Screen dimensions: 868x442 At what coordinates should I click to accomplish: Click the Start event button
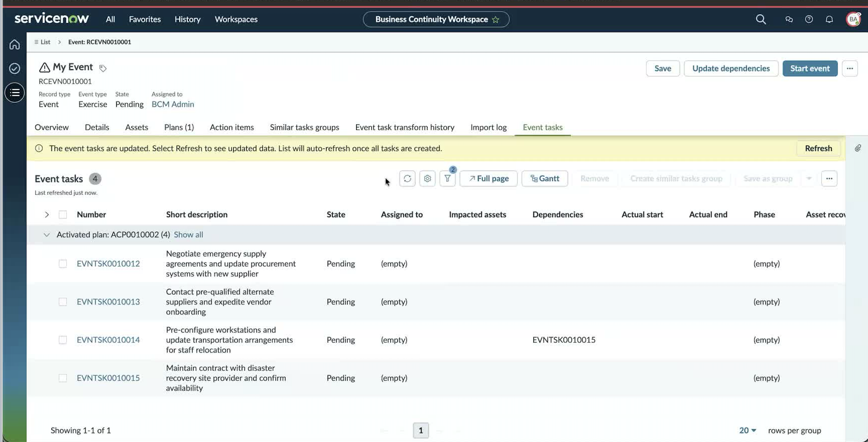tap(810, 68)
